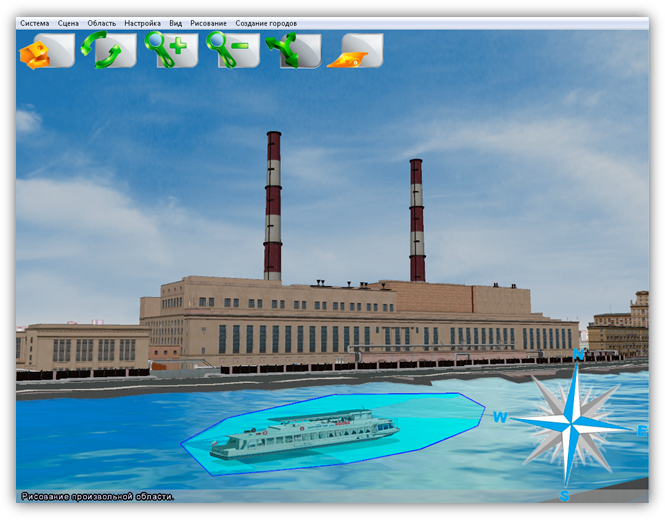
Task: Open the Вид menu
Action: pos(176,23)
